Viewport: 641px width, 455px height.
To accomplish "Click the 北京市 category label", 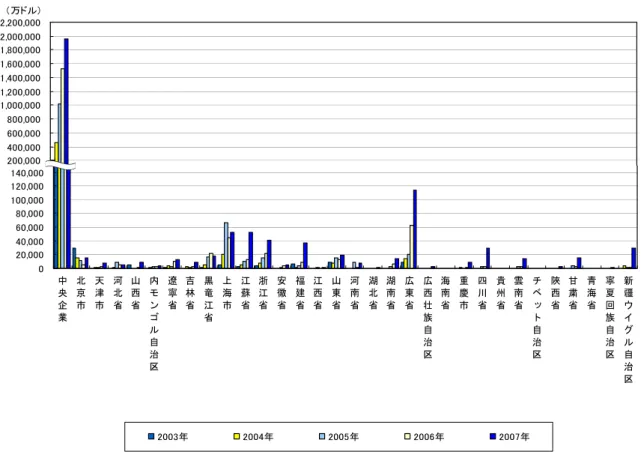I will [x=81, y=293].
